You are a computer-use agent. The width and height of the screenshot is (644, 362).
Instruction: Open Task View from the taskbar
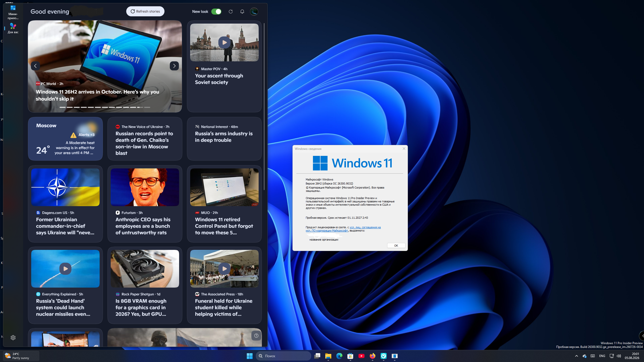[x=317, y=356]
